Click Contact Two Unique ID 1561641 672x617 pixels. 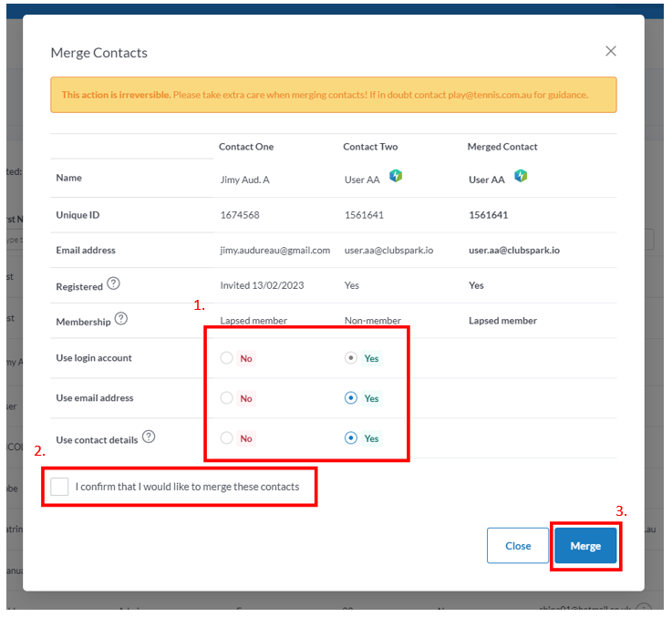tap(364, 215)
